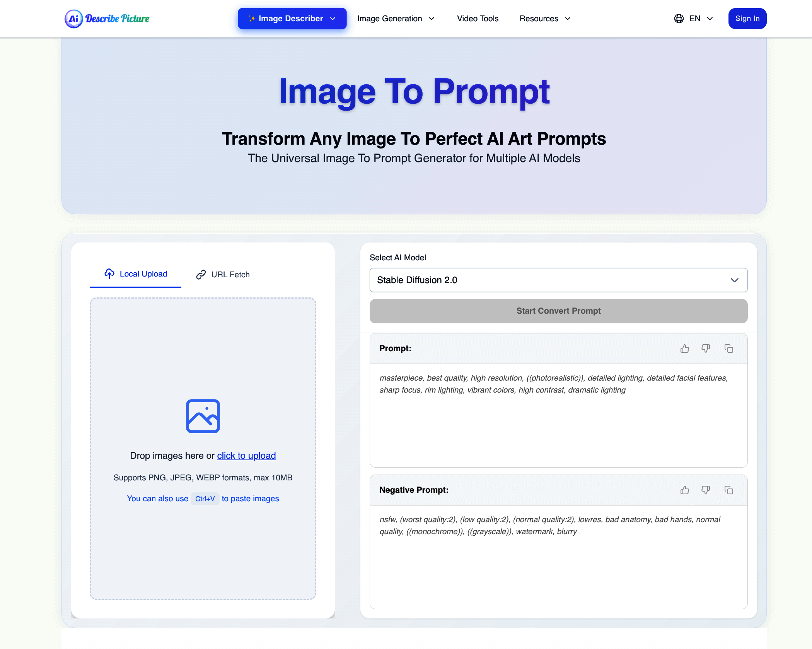Click the Describe Picture logo
The image size is (812, 649).
point(107,18)
